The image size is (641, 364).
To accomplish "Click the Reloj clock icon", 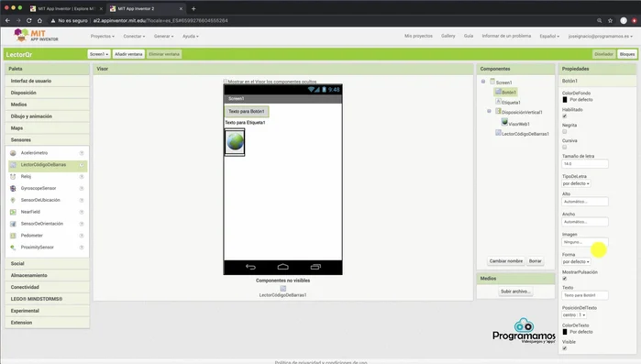I will click(x=13, y=176).
